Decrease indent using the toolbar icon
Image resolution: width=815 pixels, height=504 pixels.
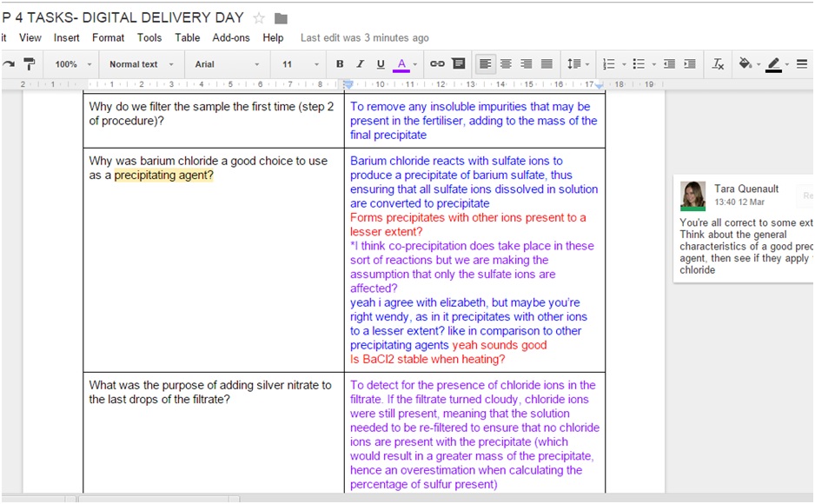(669, 64)
